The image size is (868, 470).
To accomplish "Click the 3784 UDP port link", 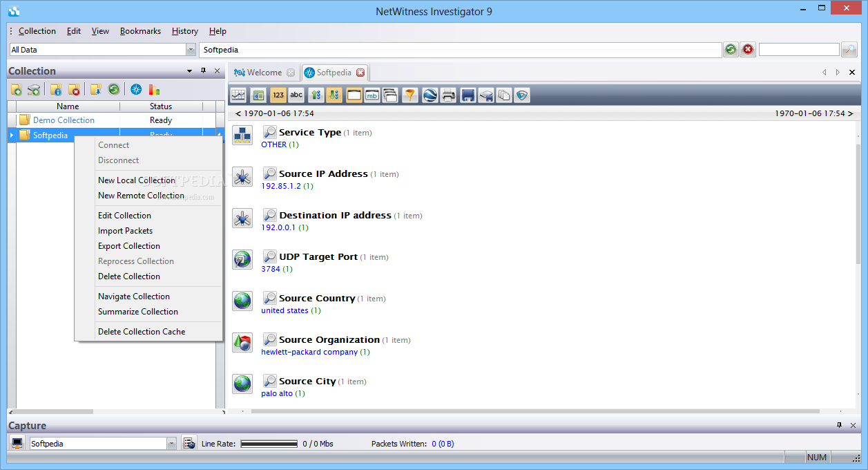I will tap(271, 269).
